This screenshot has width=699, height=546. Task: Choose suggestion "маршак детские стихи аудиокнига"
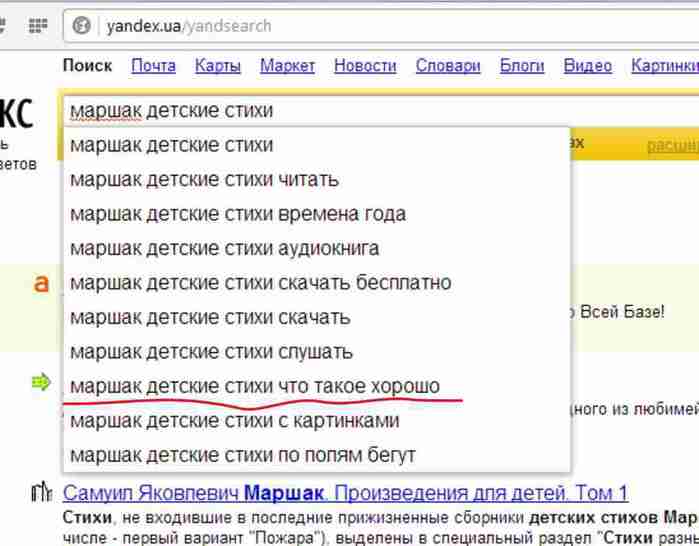317,248
